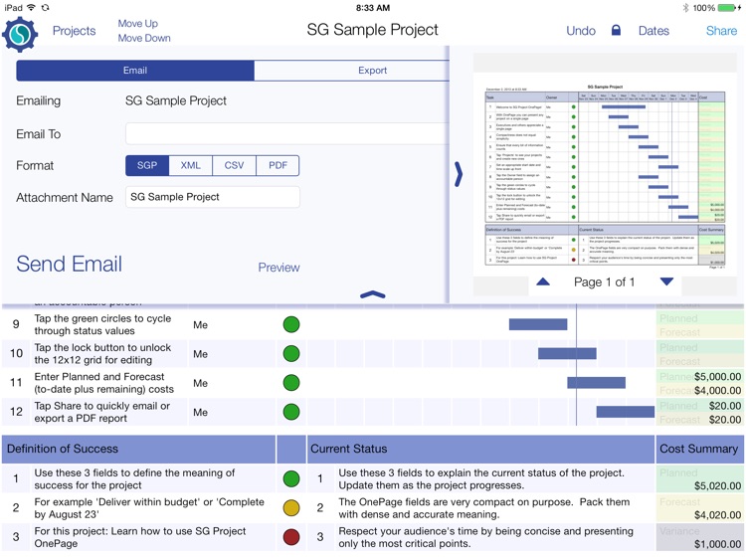Screen dimensions: 746x560
Task: Tap 'For this project: Learn how to use' text
Action: pos(140,537)
